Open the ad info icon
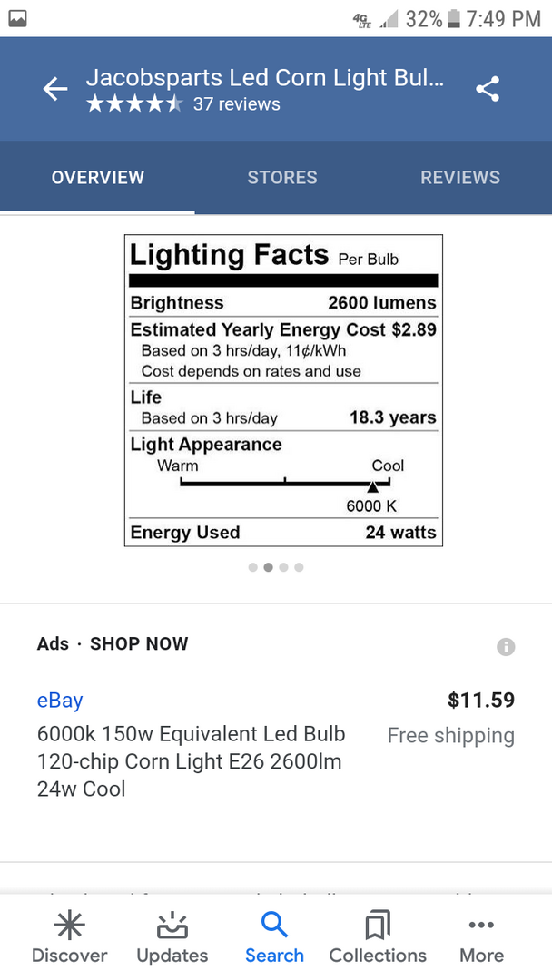This screenshot has width=552, height=980. click(506, 647)
